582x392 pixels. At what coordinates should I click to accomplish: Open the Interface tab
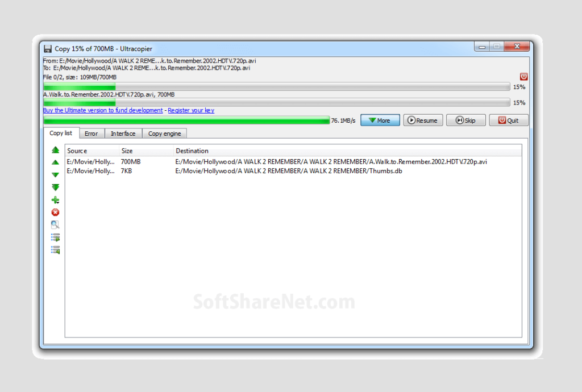click(x=123, y=134)
